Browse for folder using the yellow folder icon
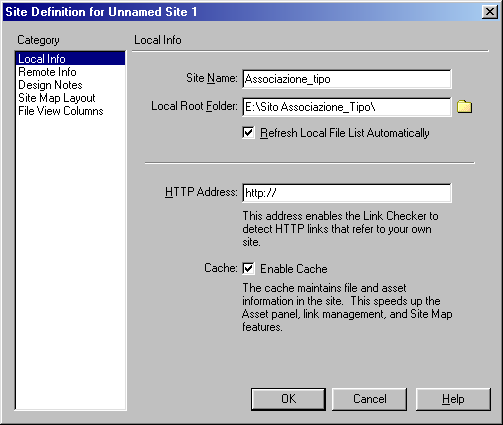 [x=464, y=107]
